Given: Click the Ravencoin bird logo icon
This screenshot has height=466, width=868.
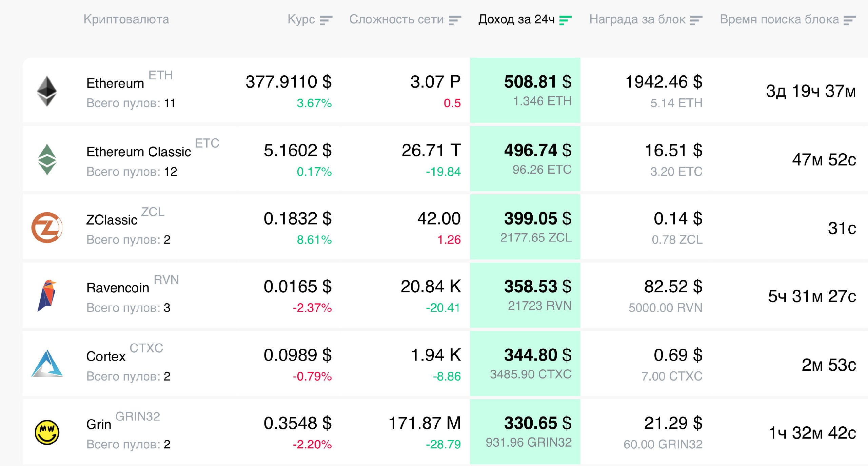Looking at the screenshot, I should pos(47,296).
